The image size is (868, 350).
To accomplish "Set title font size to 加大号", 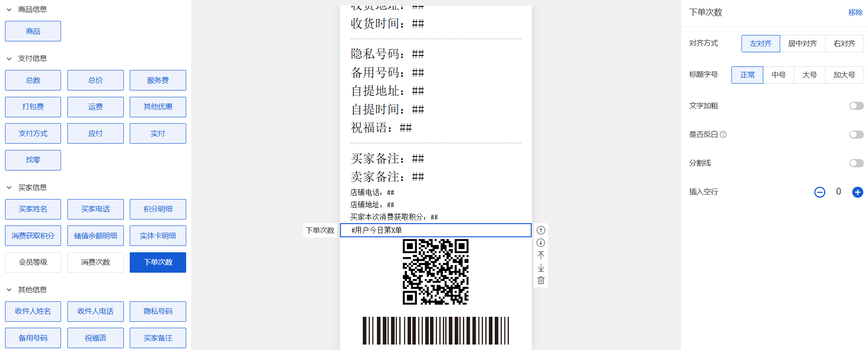I will pos(844,75).
